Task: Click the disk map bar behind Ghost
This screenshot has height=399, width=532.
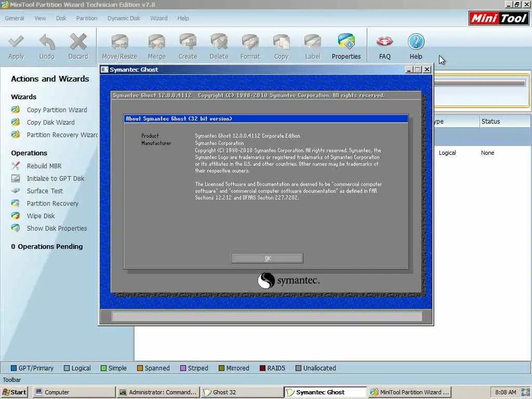Action: tap(480, 83)
